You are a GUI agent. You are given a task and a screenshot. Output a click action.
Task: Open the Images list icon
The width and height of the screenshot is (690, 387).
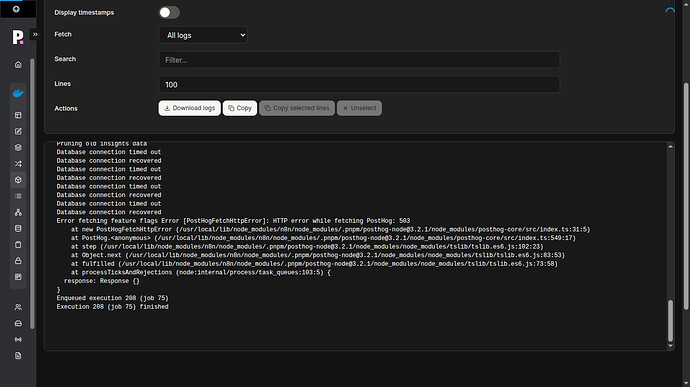point(18,196)
